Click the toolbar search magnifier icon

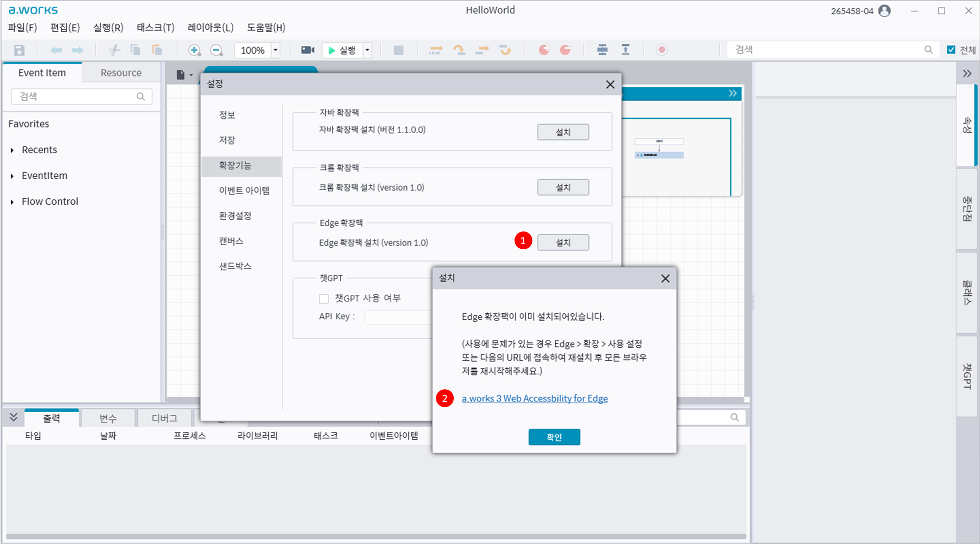tap(928, 50)
